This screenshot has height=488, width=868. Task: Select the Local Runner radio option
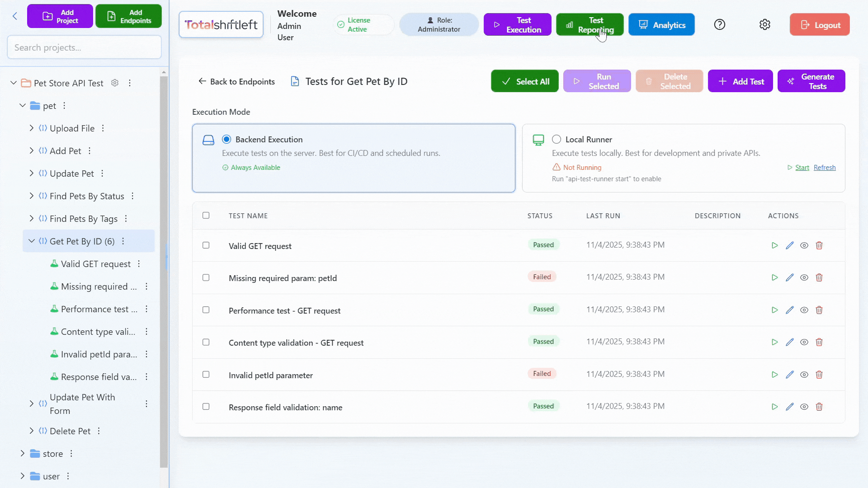(x=556, y=139)
